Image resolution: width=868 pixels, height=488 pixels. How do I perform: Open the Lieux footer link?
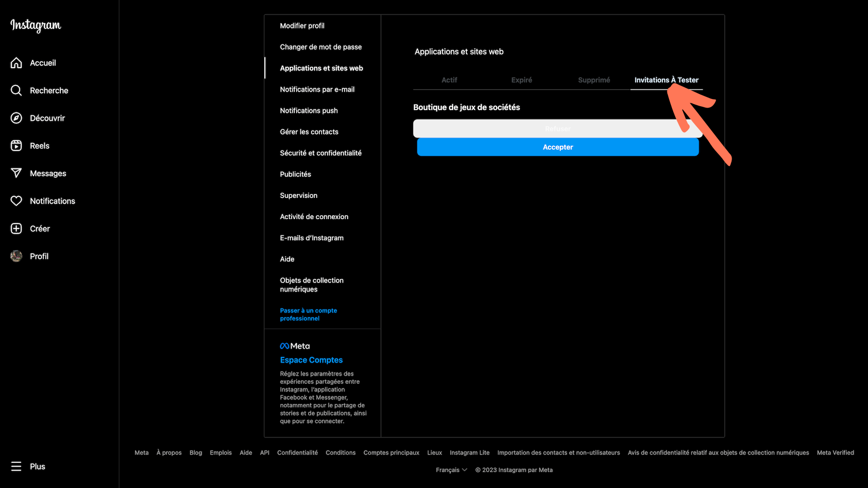click(434, 453)
